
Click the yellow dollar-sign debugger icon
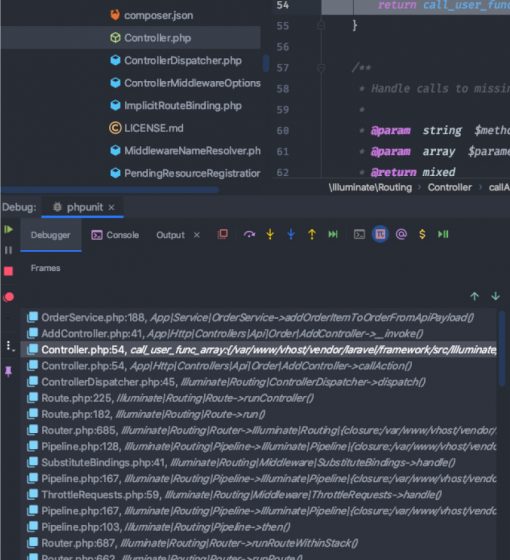click(422, 234)
